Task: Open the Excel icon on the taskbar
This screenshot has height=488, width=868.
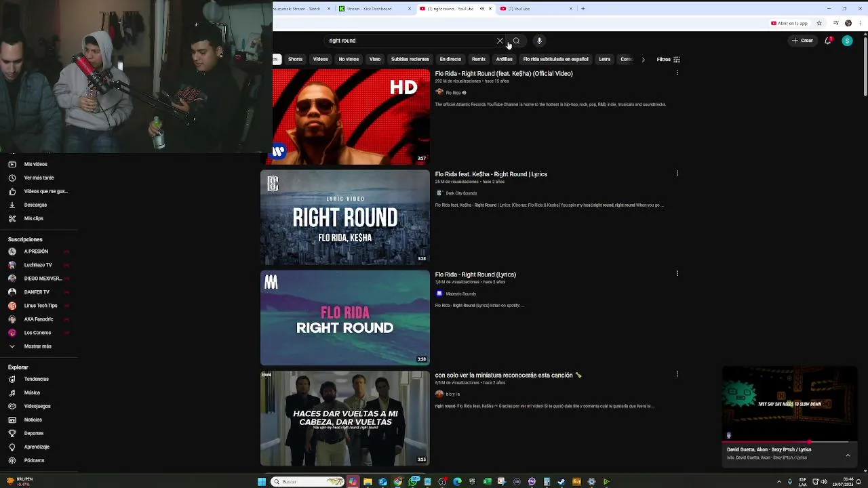Action: 487,482
